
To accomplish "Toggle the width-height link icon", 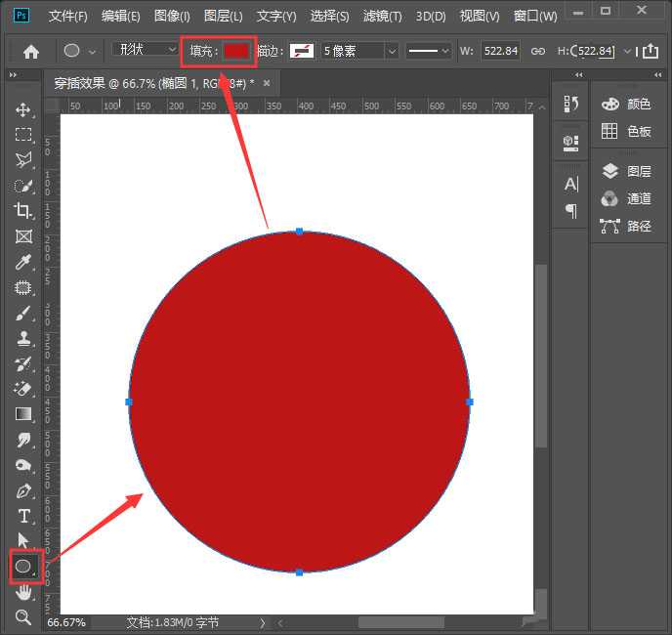I will point(537,51).
